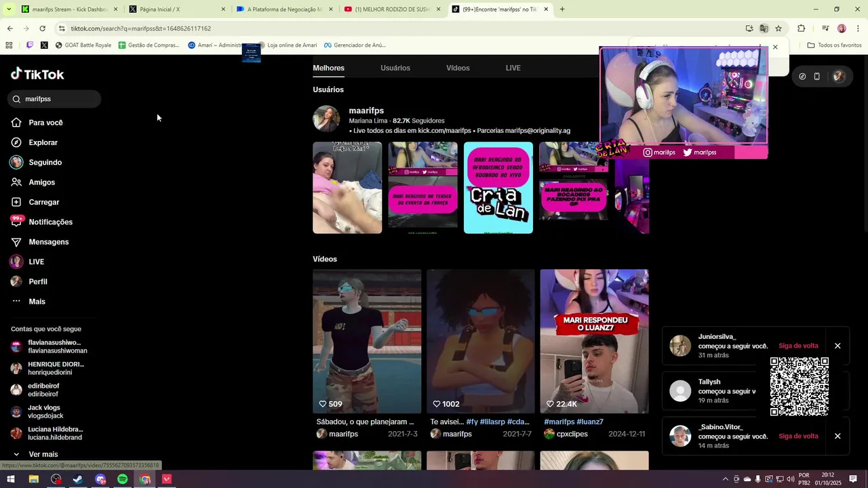Bookmark this page with star icon

click(x=778, y=28)
